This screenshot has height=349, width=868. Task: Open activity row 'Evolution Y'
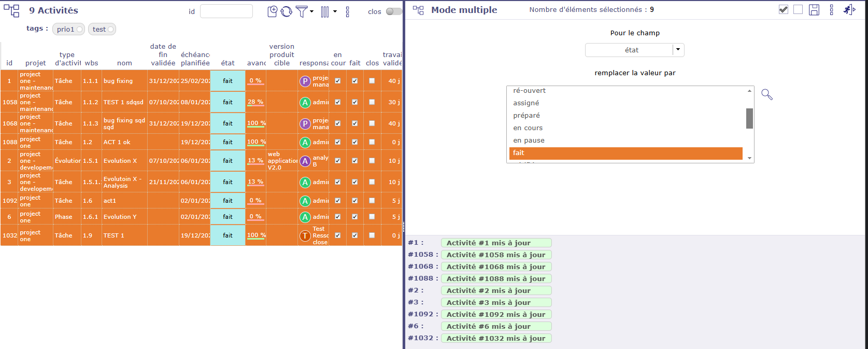point(120,217)
